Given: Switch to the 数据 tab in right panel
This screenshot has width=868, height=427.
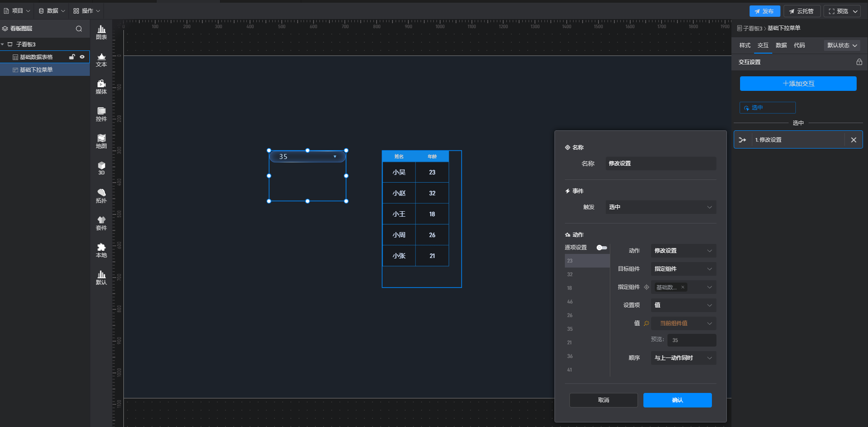Looking at the screenshot, I should [781, 45].
